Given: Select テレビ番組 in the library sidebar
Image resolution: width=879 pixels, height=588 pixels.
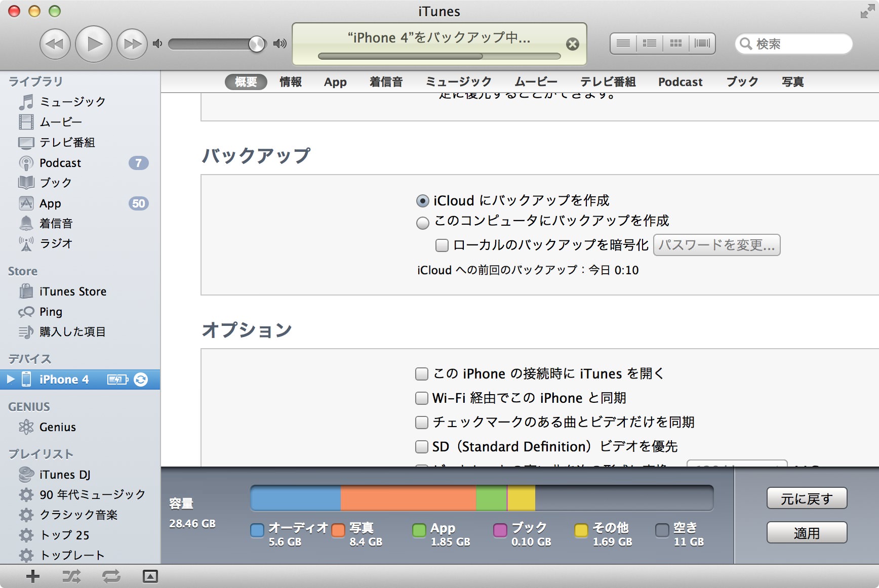Looking at the screenshot, I should [80, 142].
